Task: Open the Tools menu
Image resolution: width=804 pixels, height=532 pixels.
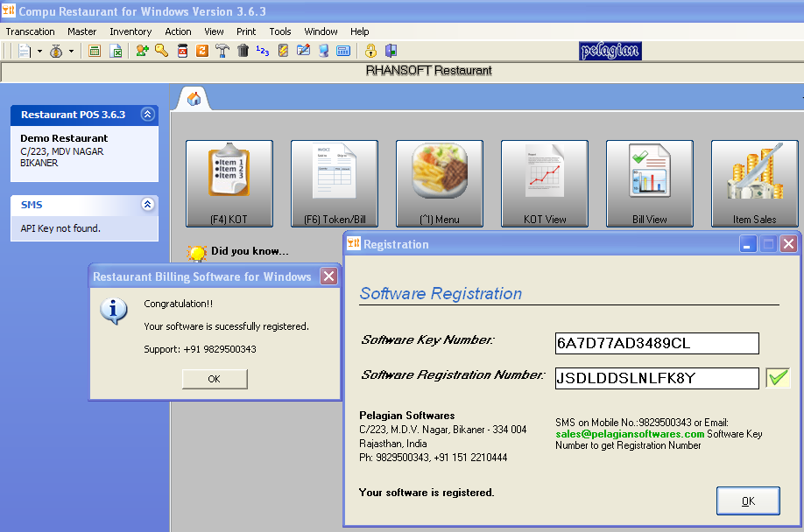Action: [280, 31]
